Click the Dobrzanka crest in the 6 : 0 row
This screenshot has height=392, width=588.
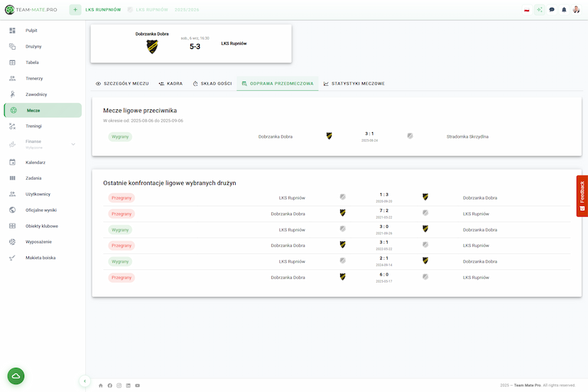tap(343, 277)
